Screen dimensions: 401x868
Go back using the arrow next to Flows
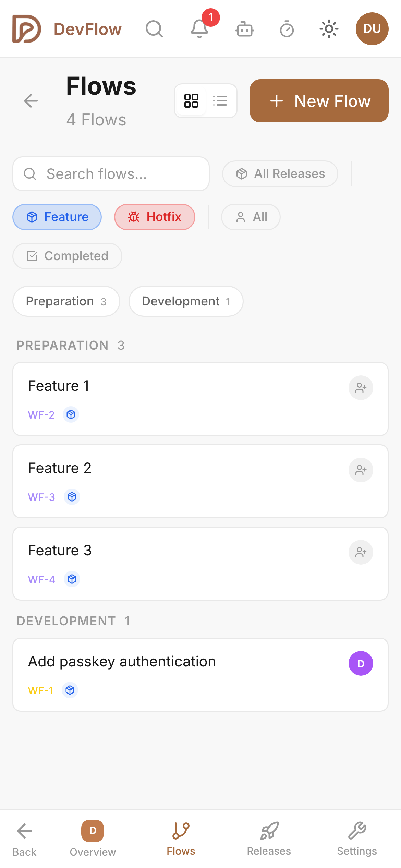point(31,100)
